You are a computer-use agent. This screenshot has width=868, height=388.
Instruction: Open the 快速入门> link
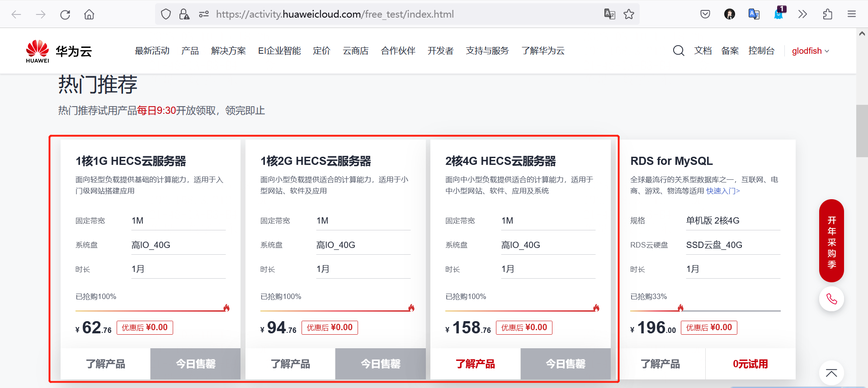[x=723, y=191]
